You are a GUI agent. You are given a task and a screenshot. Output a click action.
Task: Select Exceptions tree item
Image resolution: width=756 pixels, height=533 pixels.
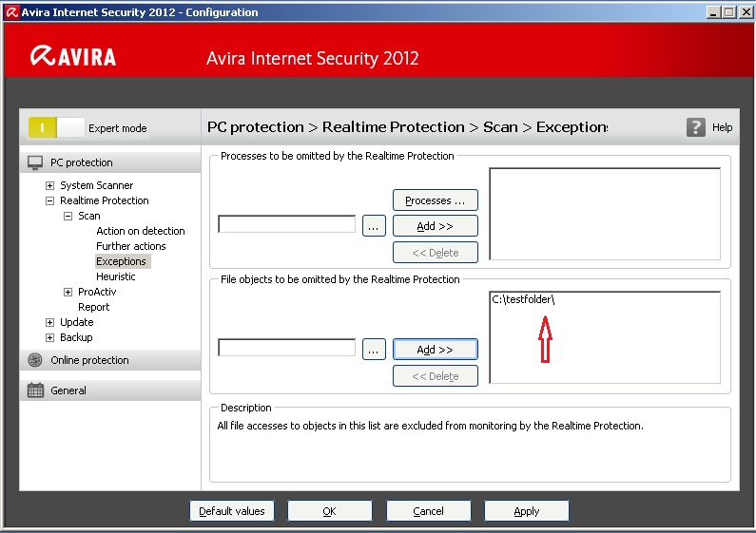[x=121, y=261]
